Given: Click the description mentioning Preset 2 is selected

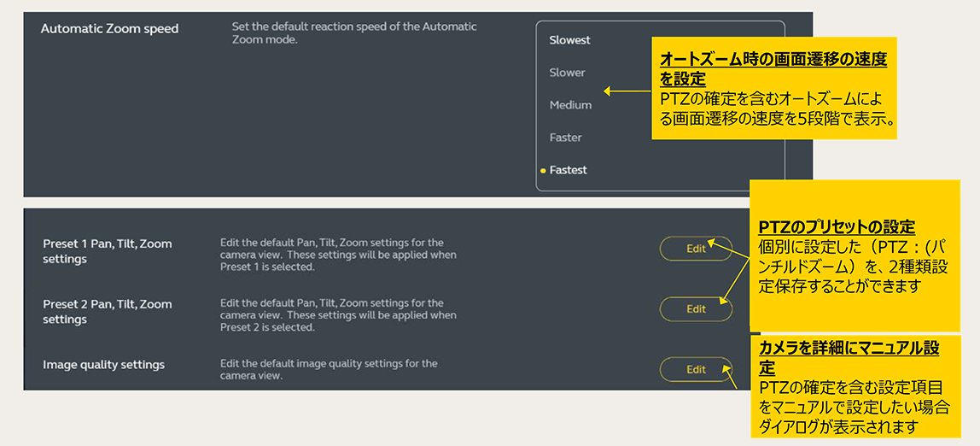Looking at the screenshot, I should click(x=338, y=314).
